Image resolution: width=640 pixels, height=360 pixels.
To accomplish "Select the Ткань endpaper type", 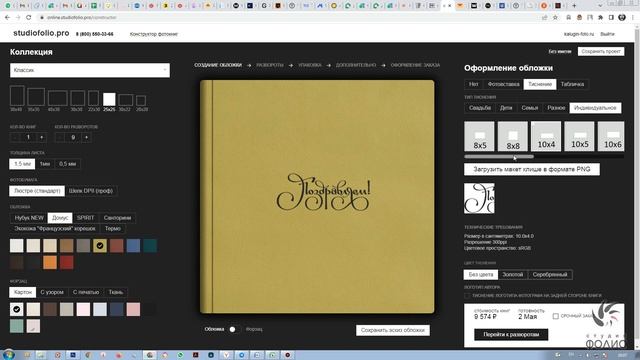I will (x=116, y=292).
